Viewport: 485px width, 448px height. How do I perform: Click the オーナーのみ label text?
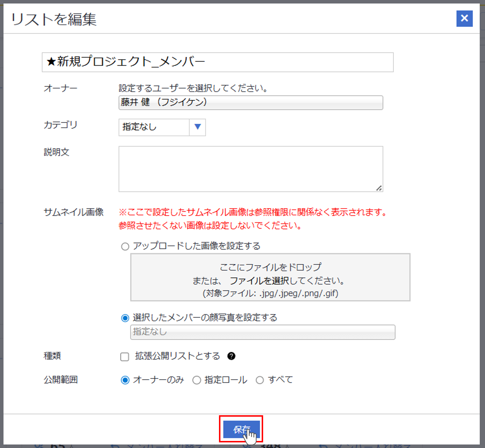(158, 380)
